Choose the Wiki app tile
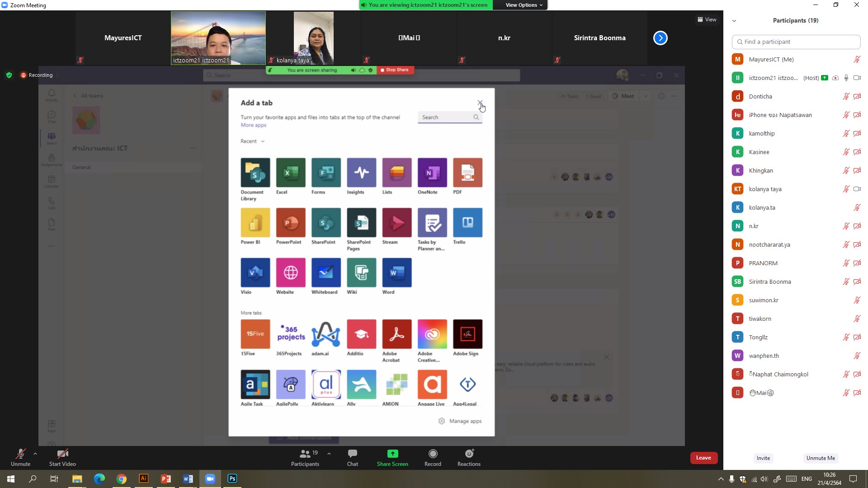The width and height of the screenshot is (868, 488). coord(361,272)
